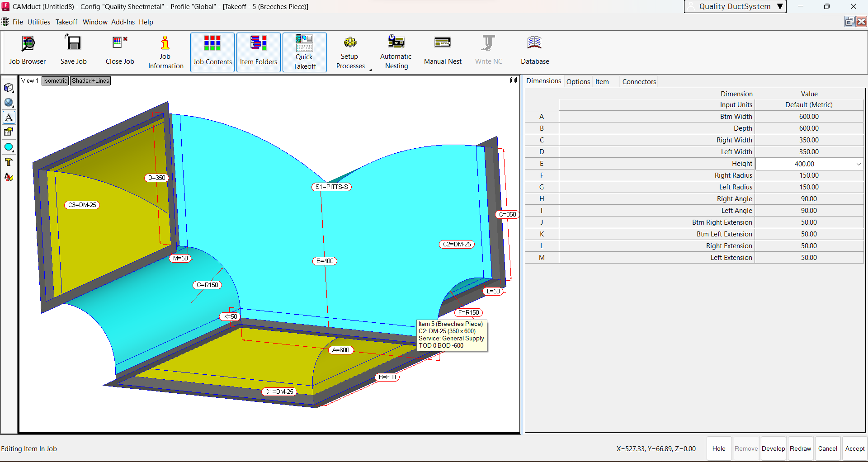Start Automatic Nesting
The height and width of the screenshot is (462, 868).
396,50
